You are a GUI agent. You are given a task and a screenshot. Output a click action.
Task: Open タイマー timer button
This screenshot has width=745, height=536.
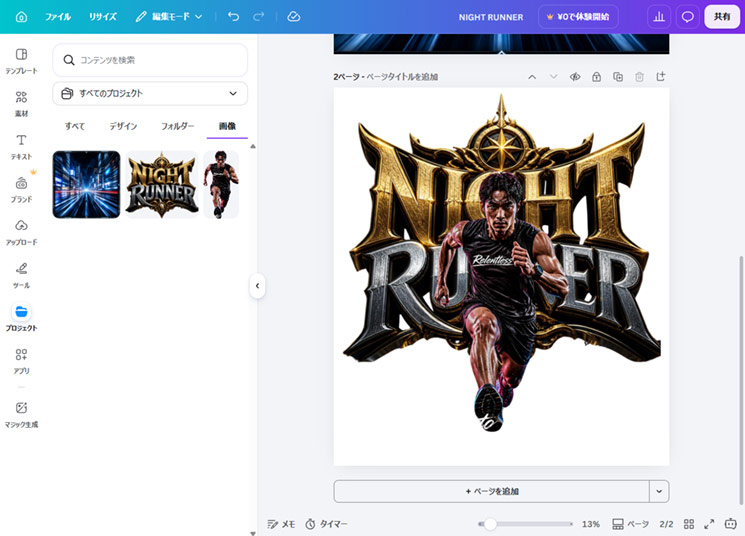tap(326, 524)
